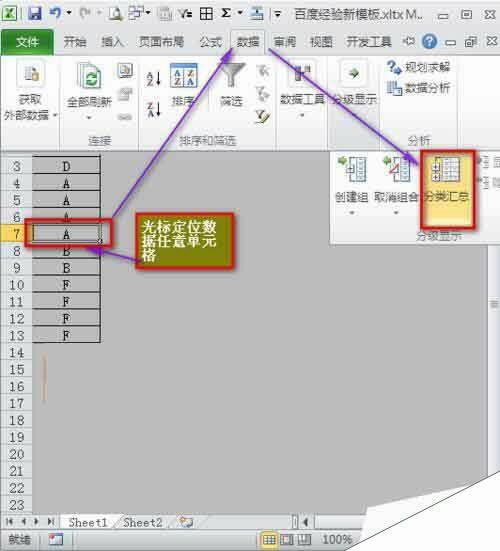Open the 数据工具 (Data Tools) dropdown
The image size is (500, 551).
coord(301,90)
